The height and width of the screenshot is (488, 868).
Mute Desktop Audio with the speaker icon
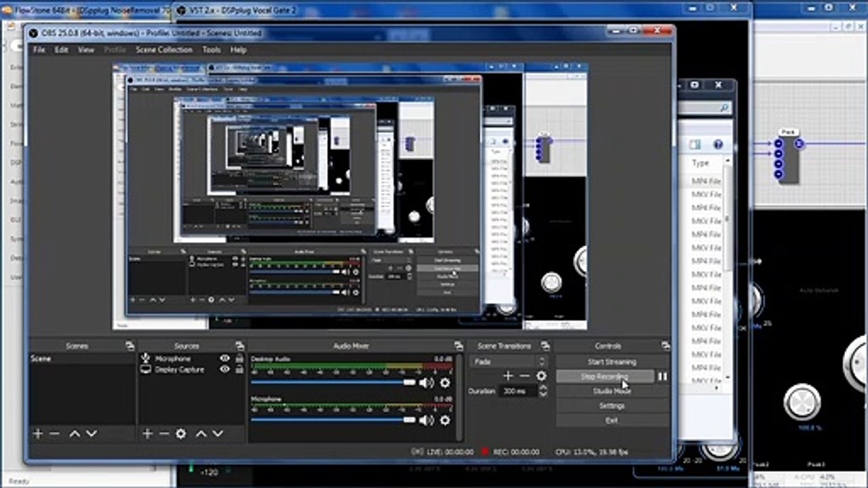point(427,383)
